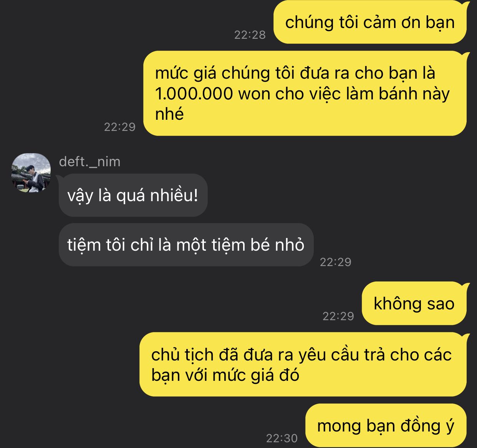Click the 22:29 timestamp beside the price offer message

pos(120,127)
